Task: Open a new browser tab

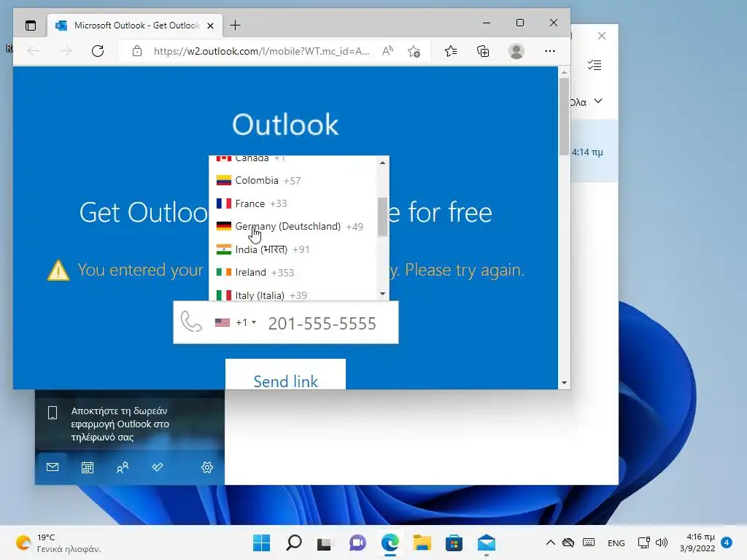Action: pyautogui.click(x=236, y=26)
